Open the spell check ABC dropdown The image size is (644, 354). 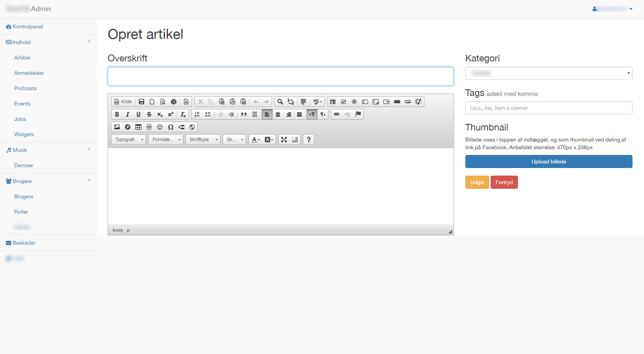317,102
